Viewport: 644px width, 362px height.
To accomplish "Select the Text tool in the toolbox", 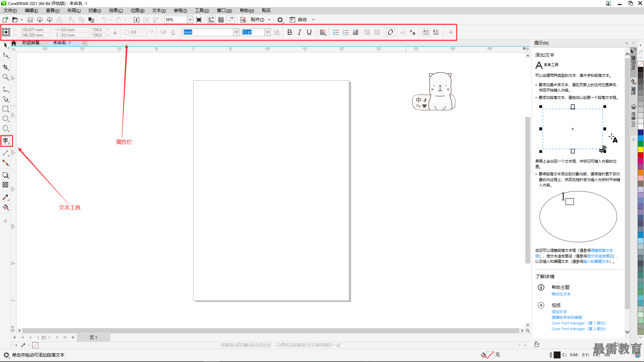I will (6, 141).
